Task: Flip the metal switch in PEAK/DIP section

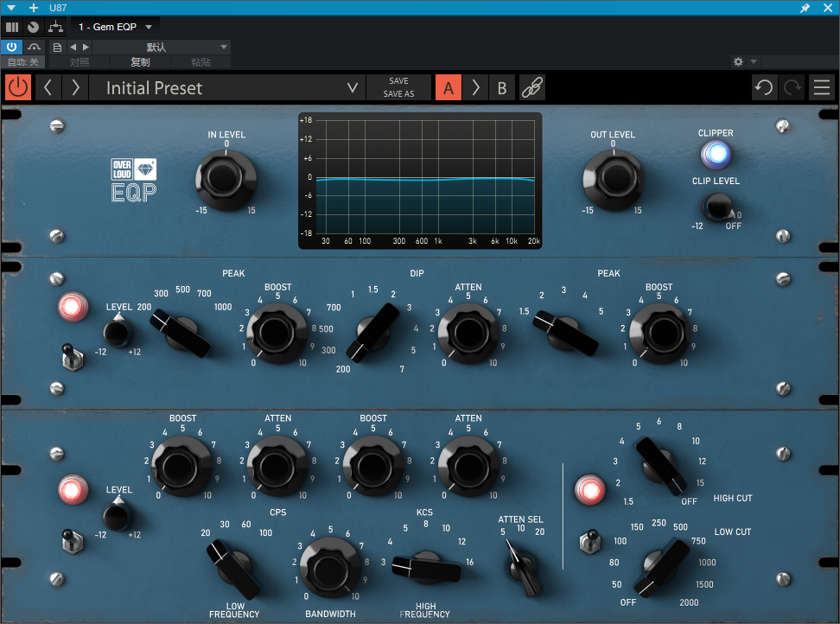Action: tap(72, 357)
